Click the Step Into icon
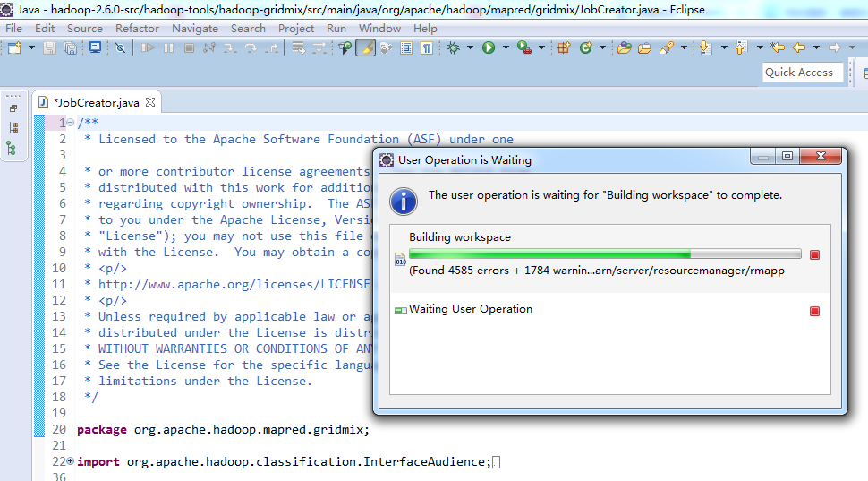This screenshot has height=481, width=868. [x=230, y=48]
